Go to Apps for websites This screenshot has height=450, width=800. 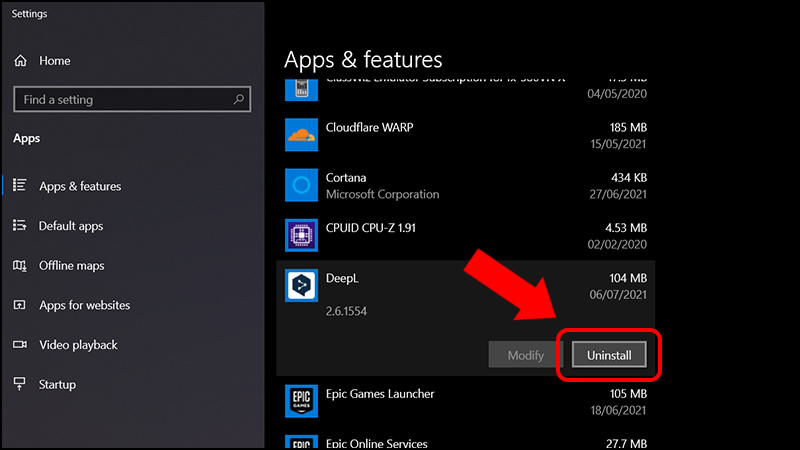pyautogui.click(x=84, y=306)
